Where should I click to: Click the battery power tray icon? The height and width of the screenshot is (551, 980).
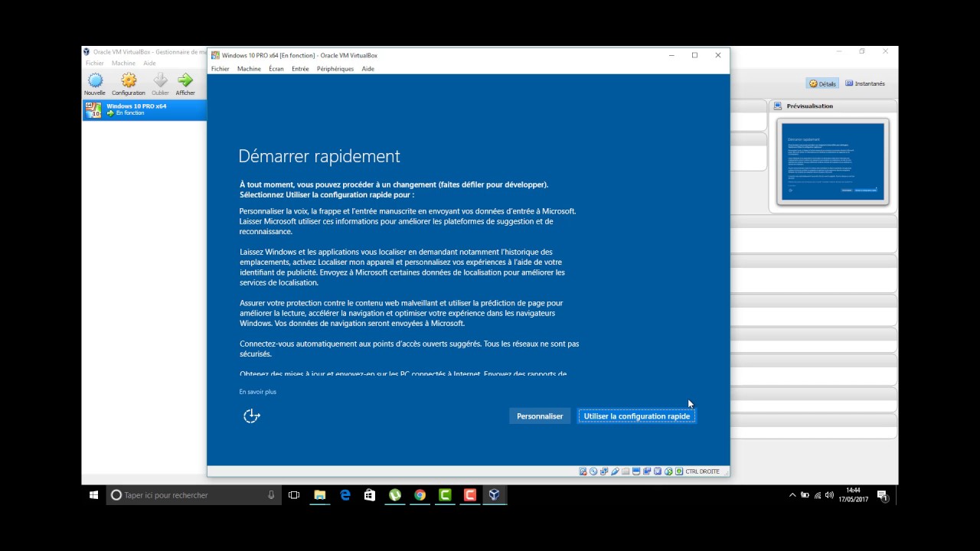805,495
